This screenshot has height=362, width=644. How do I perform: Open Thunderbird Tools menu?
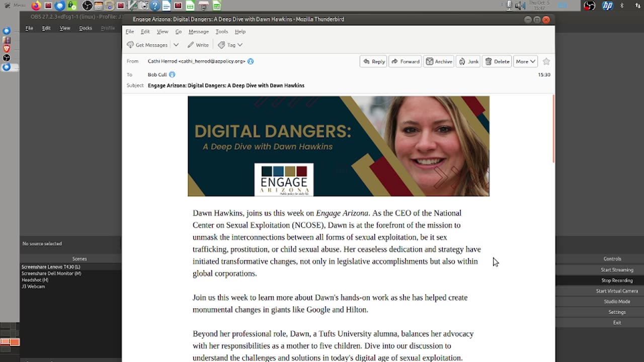pos(222,32)
